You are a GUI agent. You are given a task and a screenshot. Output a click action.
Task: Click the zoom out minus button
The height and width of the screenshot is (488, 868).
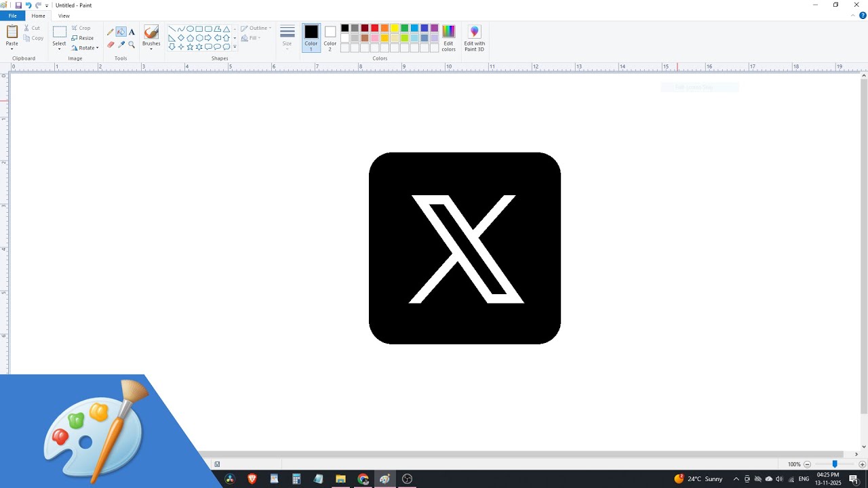(x=807, y=464)
